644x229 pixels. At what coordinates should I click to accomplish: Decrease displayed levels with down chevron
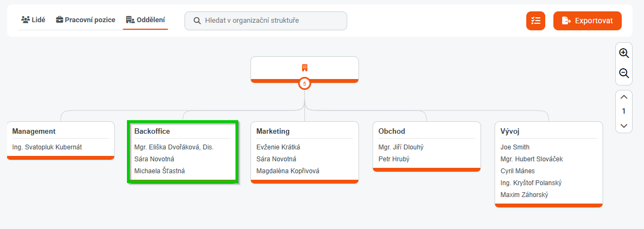[x=624, y=126]
